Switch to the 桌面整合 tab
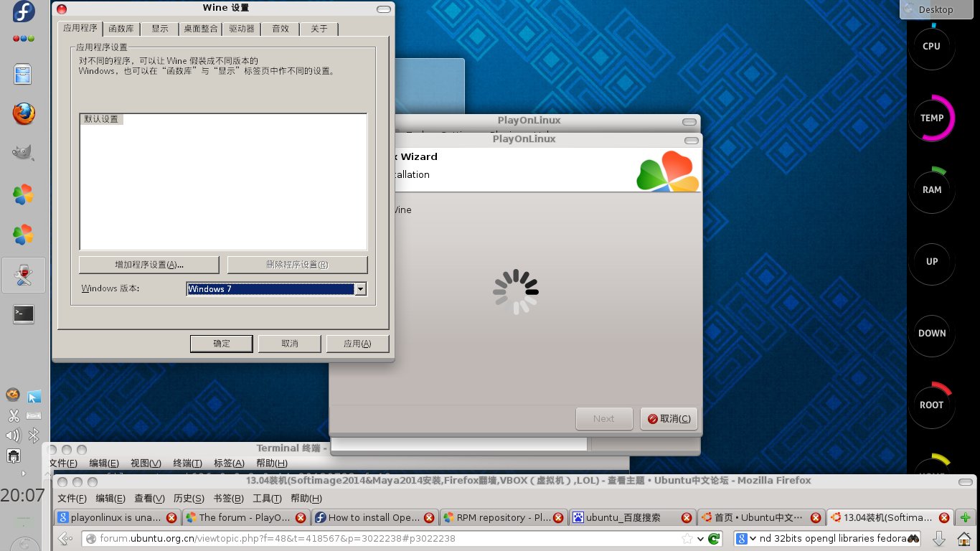The width and height of the screenshot is (980, 551). [x=200, y=29]
